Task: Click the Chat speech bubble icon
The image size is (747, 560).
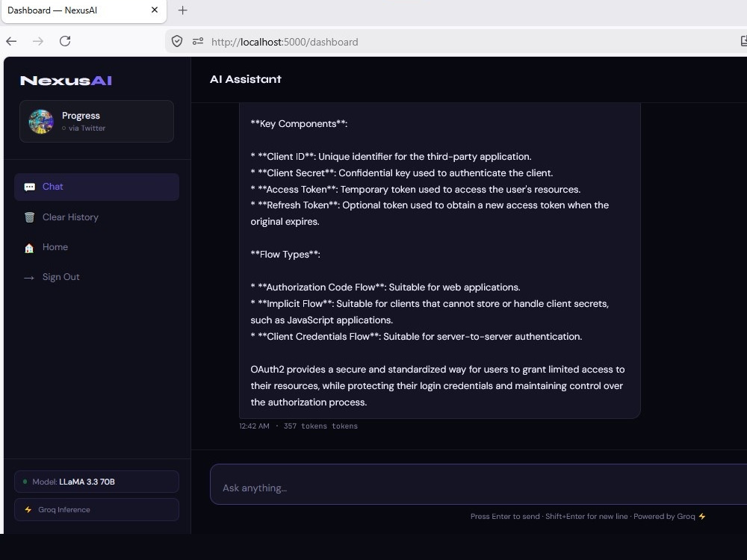Action: [x=30, y=187]
